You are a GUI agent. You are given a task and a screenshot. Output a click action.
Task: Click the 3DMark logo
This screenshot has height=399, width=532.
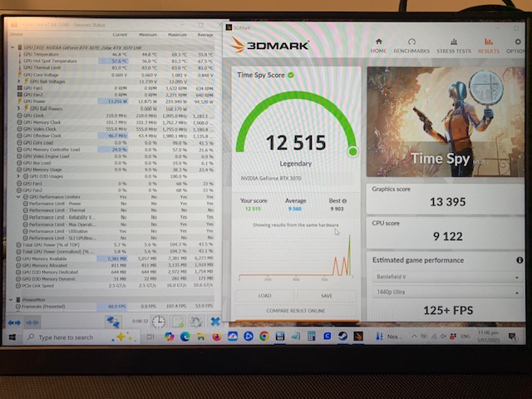point(269,44)
